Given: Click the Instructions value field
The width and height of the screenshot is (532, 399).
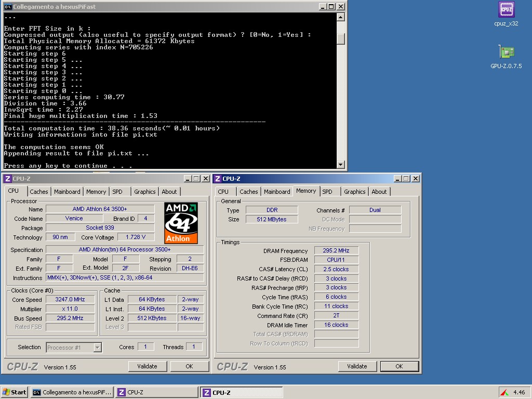Looking at the screenshot, I should (125, 278).
